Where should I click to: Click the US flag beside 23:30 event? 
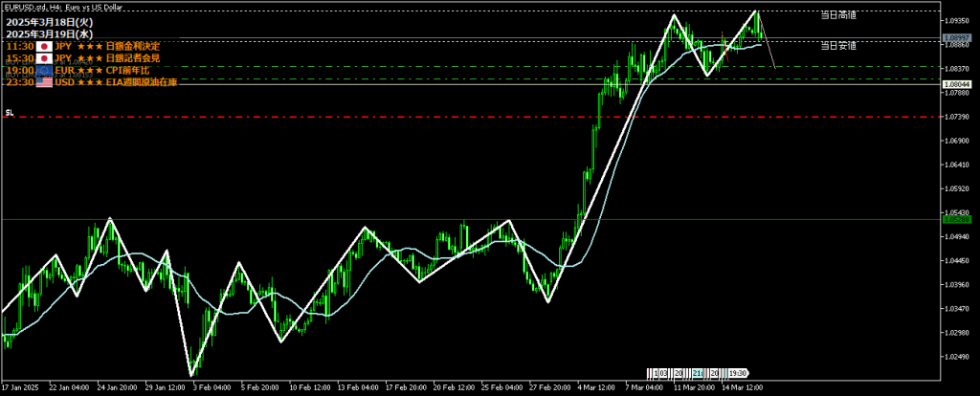43,83
